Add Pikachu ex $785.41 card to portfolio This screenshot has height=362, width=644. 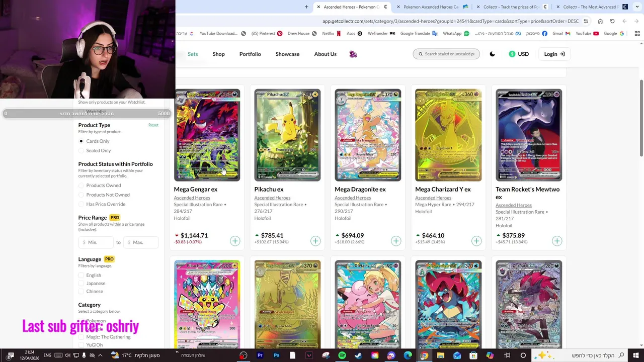[315, 241]
